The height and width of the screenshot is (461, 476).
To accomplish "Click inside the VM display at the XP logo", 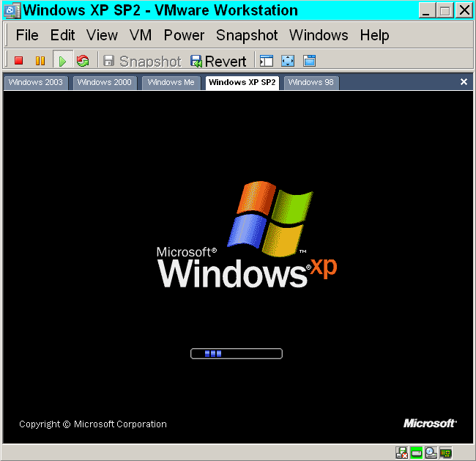I will 247,235.
